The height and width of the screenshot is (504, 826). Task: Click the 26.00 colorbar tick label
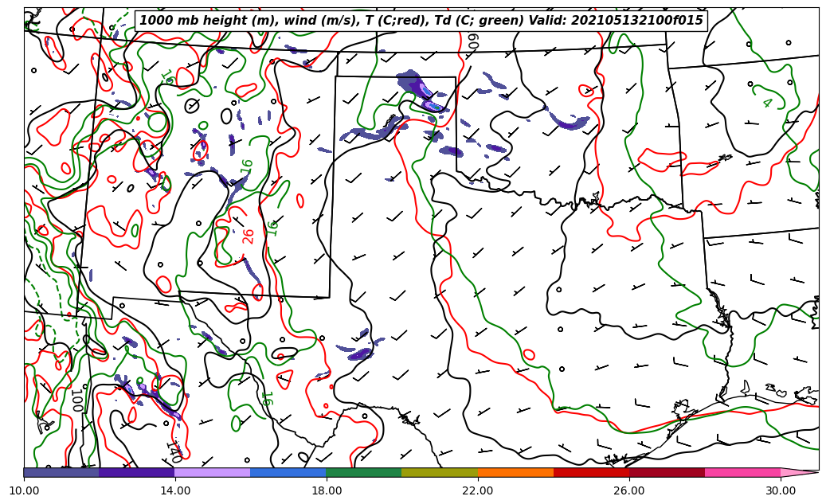tap(629, 490)
